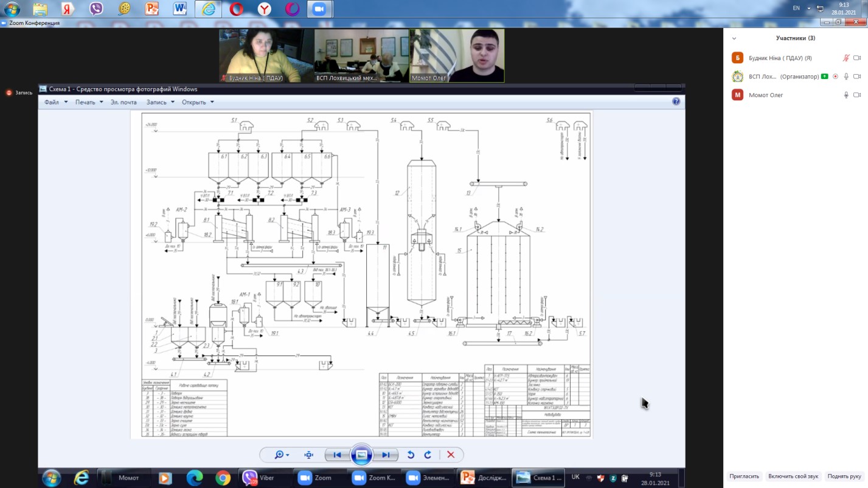
Task: Open bottom taskbar Start button
Action: pos(51,478)
